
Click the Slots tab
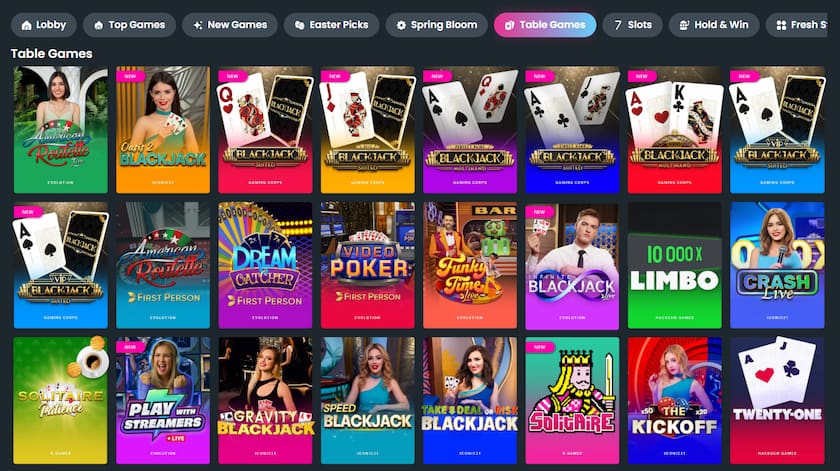[x=632, y=25]
